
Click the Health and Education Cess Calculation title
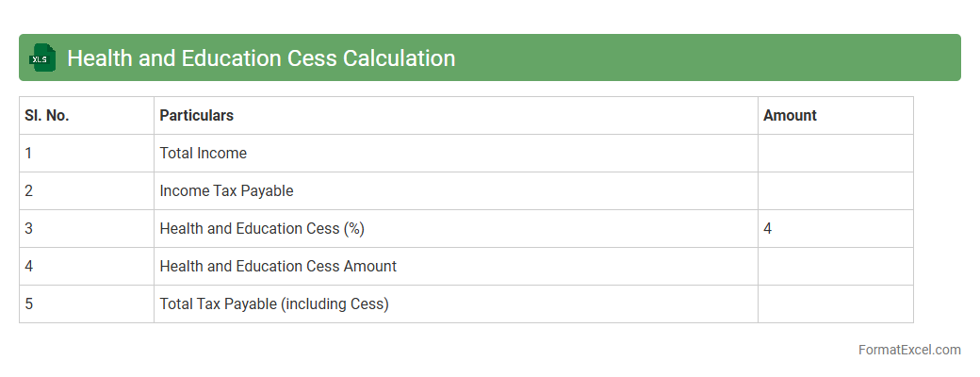click(261, 58)
